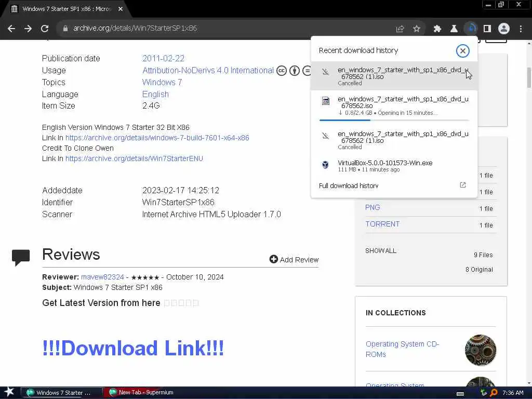Click the magnifier icon in system tray
The image size is (532, 399).
494,393
